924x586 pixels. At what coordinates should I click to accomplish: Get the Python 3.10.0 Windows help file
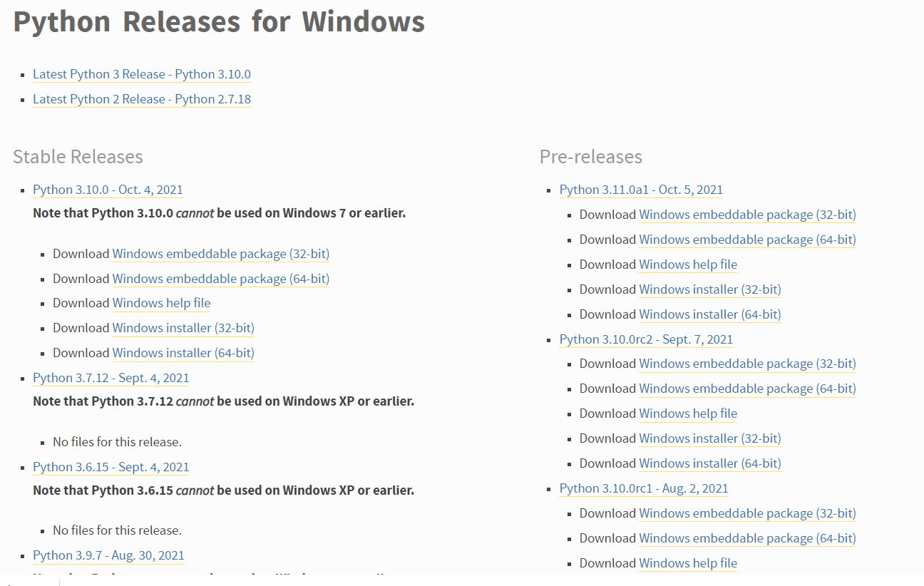[162, 303]
